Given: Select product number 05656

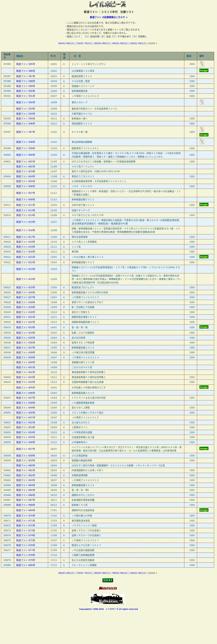Looking at the screenshot, I should tap(7, 442).
